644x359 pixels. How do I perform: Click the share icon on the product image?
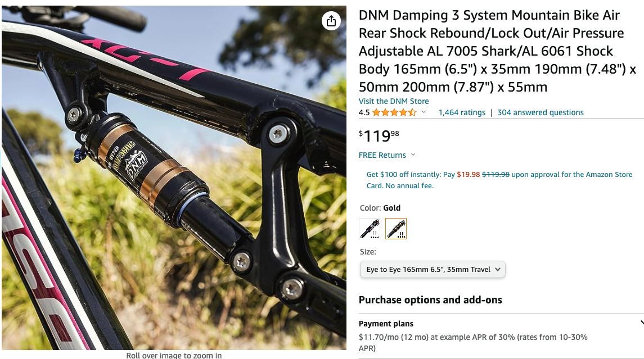tap(331, 21)
